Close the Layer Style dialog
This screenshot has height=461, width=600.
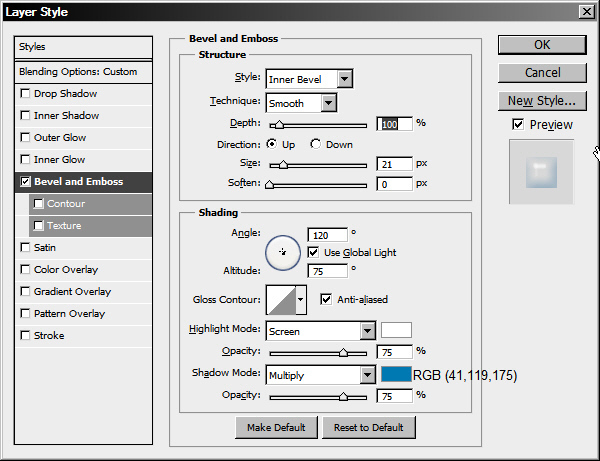585,12
